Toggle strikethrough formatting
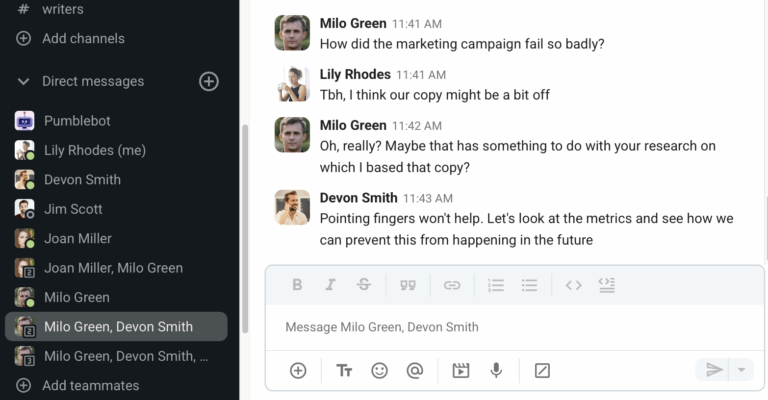This screenshot has width=768, height=400. (364, 285)
